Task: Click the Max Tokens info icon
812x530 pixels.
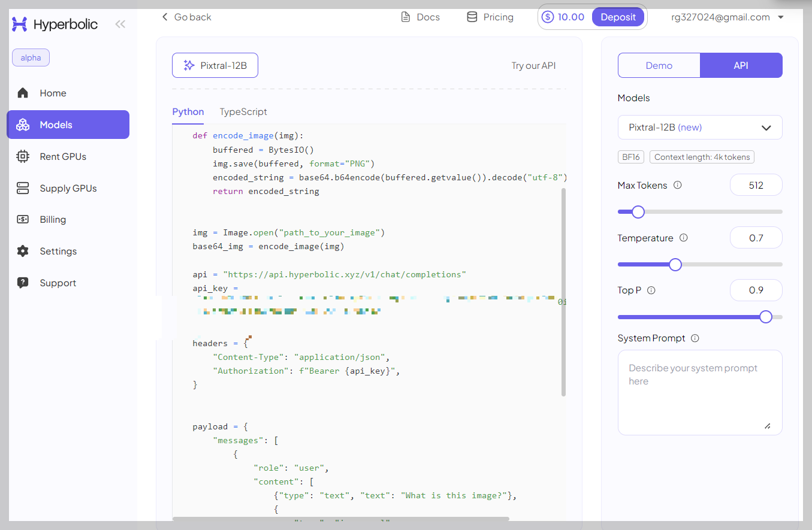Action: (678, 185)
